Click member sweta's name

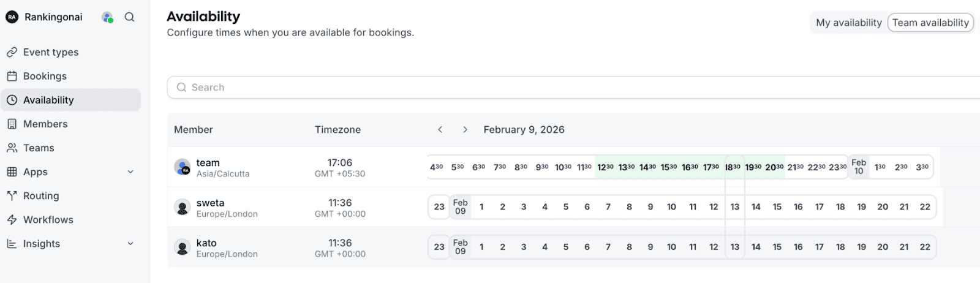pyautogui.click(x=210, y=203)
